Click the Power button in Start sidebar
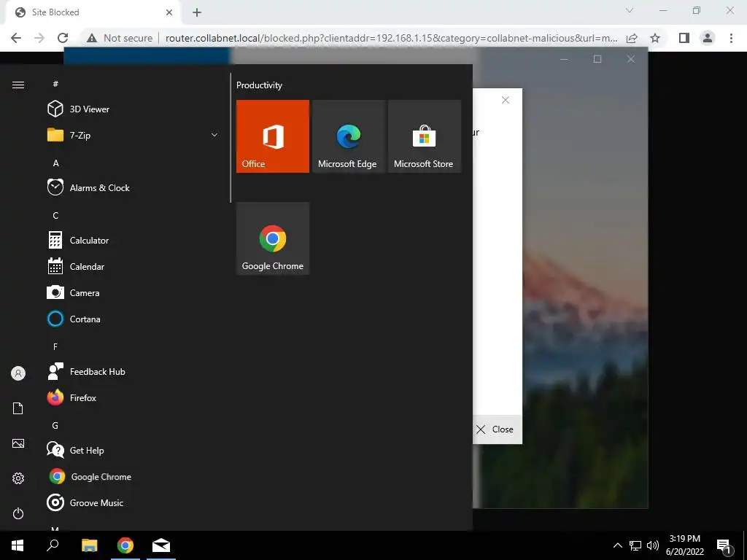This screenshot has height=560, width=747. tap(18, 513)
